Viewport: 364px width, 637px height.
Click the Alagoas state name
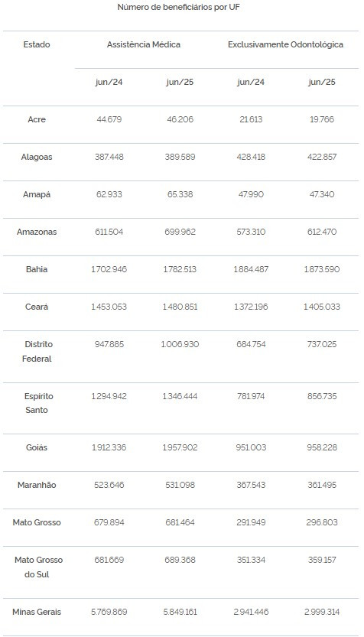coord(37,157)
